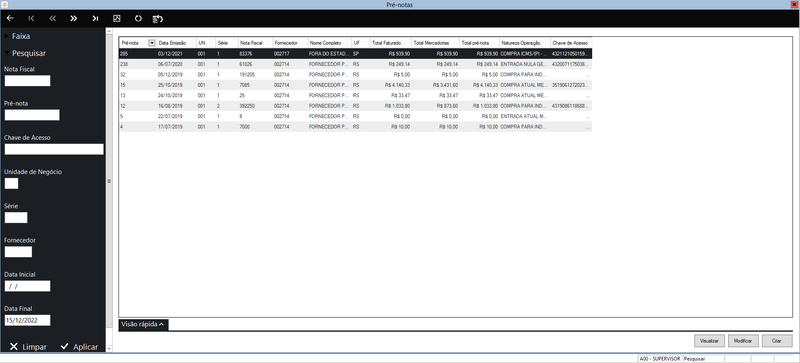Image resolution: width=800 pixels, height=363 pixels.
Task: Go to the next page of records
Action: coord(73,18)
